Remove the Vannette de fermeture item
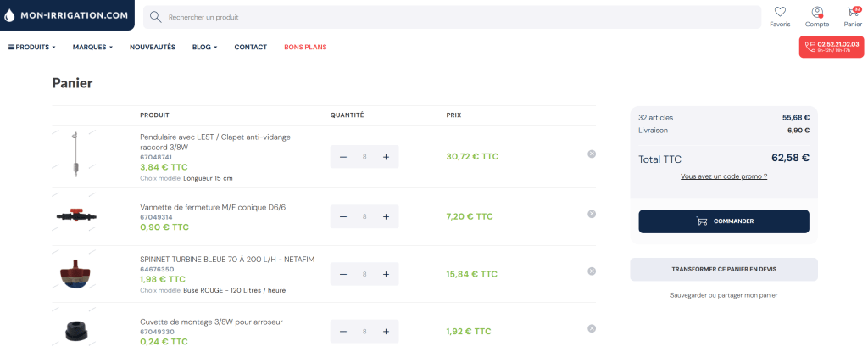The image size is (868, 358). [592, 214]
